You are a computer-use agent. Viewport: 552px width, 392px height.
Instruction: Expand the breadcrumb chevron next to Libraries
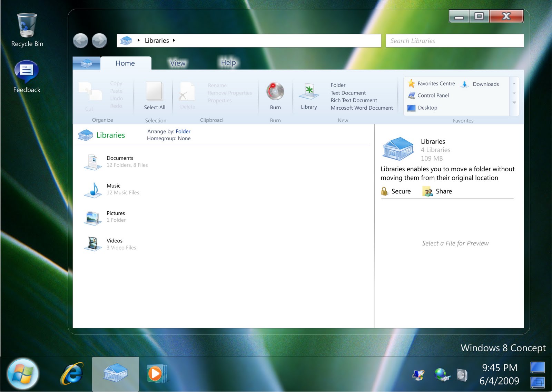(174, 40)
